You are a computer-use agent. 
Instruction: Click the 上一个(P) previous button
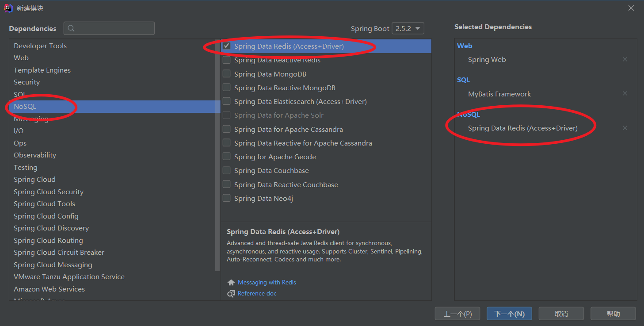coord(457,314)
